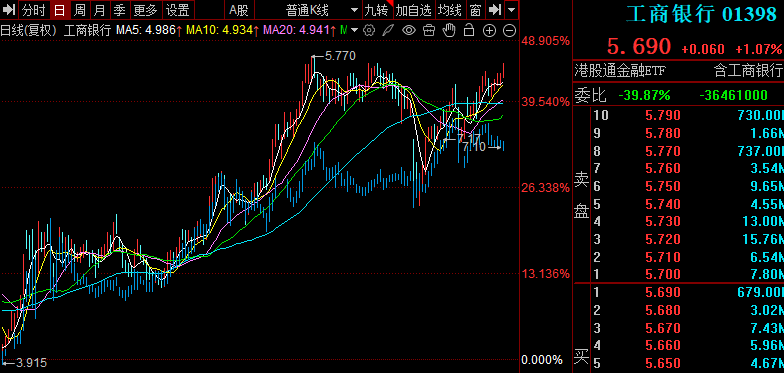784x373 pixels.
Task: Select the 周 weekly period tab
Action: (79, 10)
